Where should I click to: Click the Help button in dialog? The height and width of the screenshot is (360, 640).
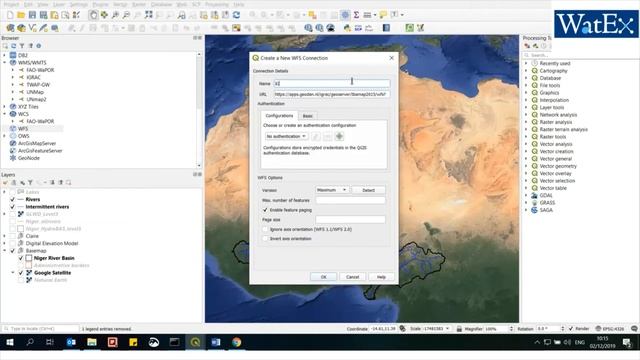tap(381, 277)
